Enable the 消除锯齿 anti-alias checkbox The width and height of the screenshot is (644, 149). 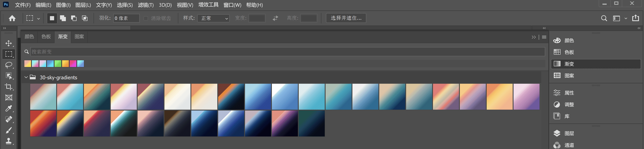click(146, 18)
